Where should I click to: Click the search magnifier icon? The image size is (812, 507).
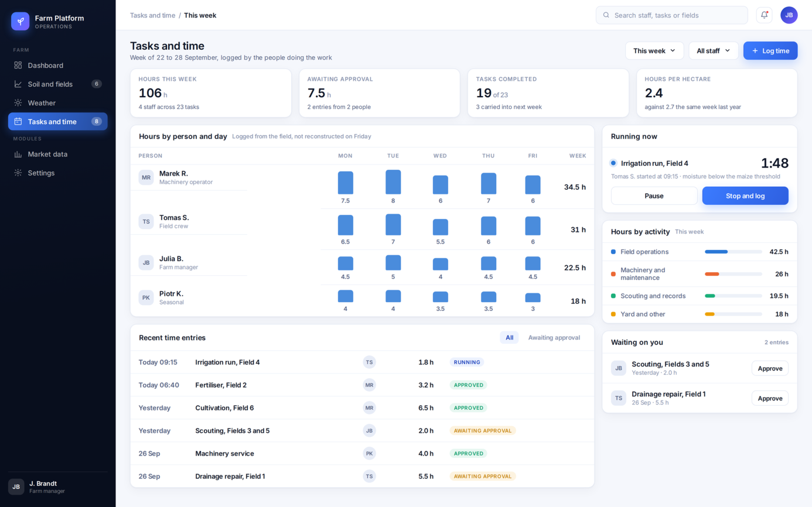coord(606,15)
